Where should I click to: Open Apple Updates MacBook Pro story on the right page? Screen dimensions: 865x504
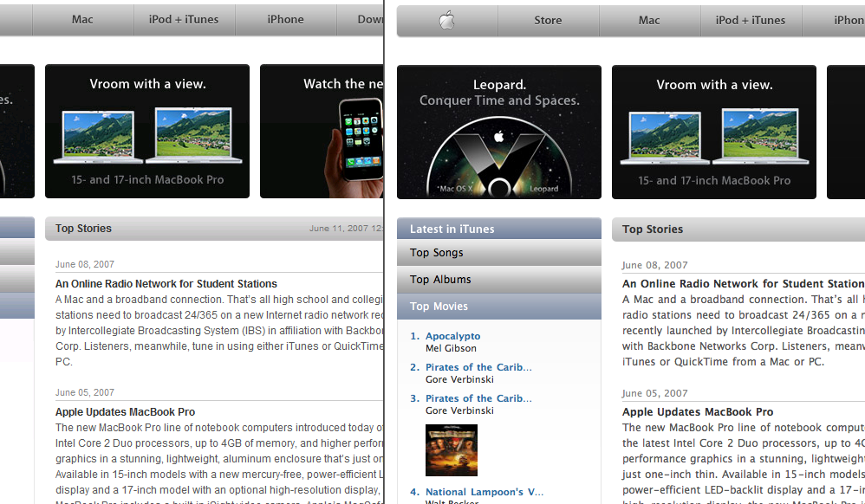pyautogui.click(x=698, y=412)
